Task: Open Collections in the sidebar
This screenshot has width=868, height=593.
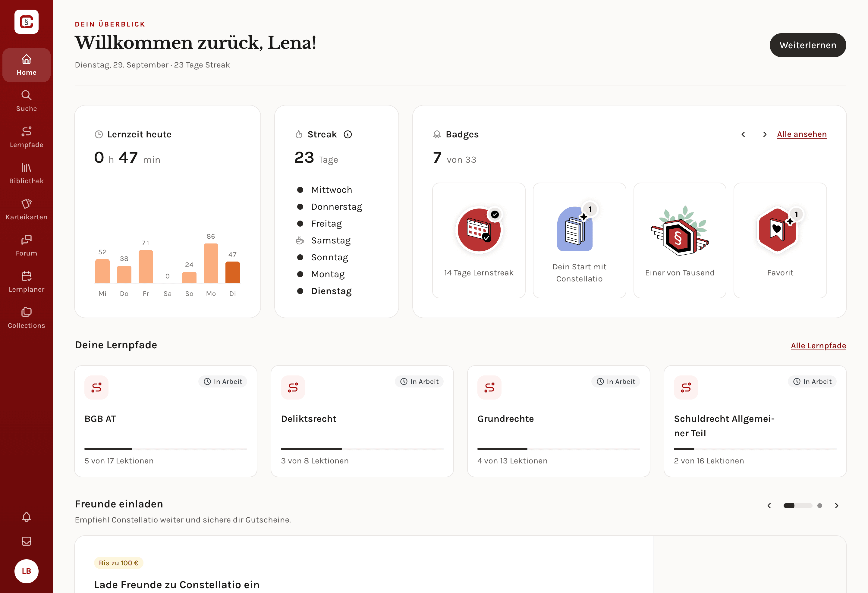Action: pyautogui.click(x=27, y=318)
